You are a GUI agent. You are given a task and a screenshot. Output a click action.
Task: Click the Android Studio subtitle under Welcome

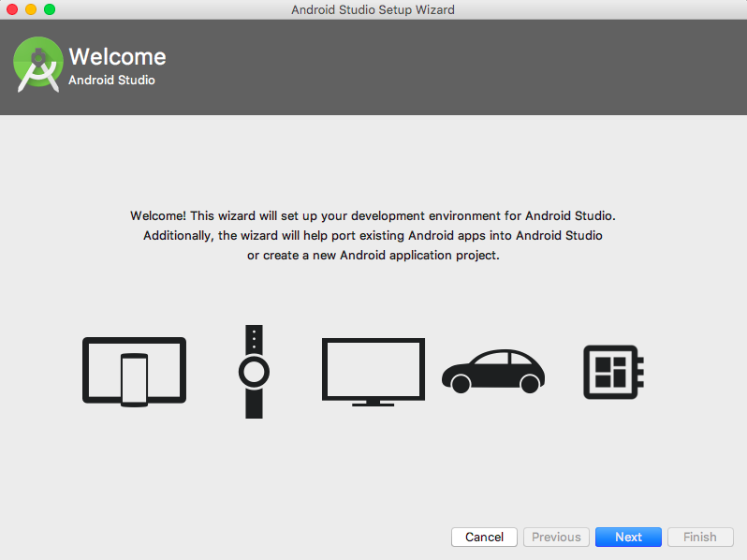coord(111,81)
